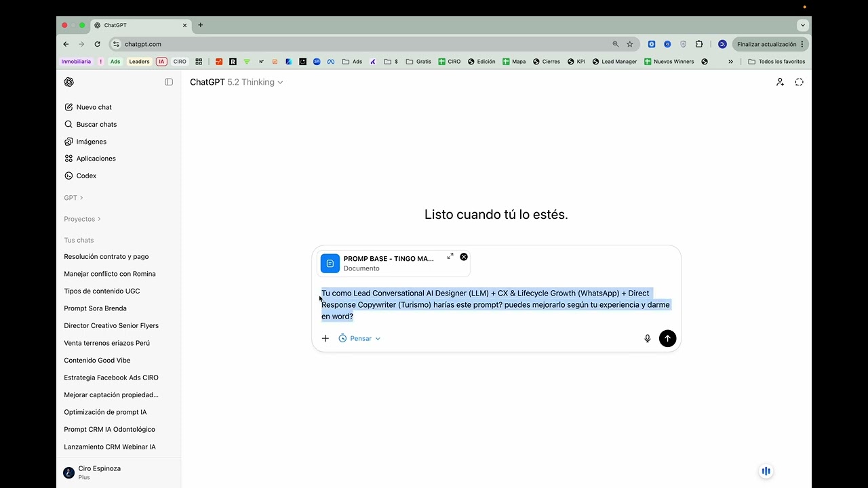The height and width of the screenshot is (488, 868).
Task: Click the microphone dictation icon
Action: coord(648,338)
